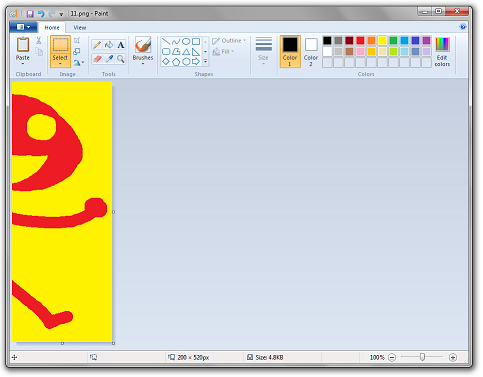The image size is (483, 377).
Task: Click the zoom level slider thumb
Action: [x=422, y=357]
